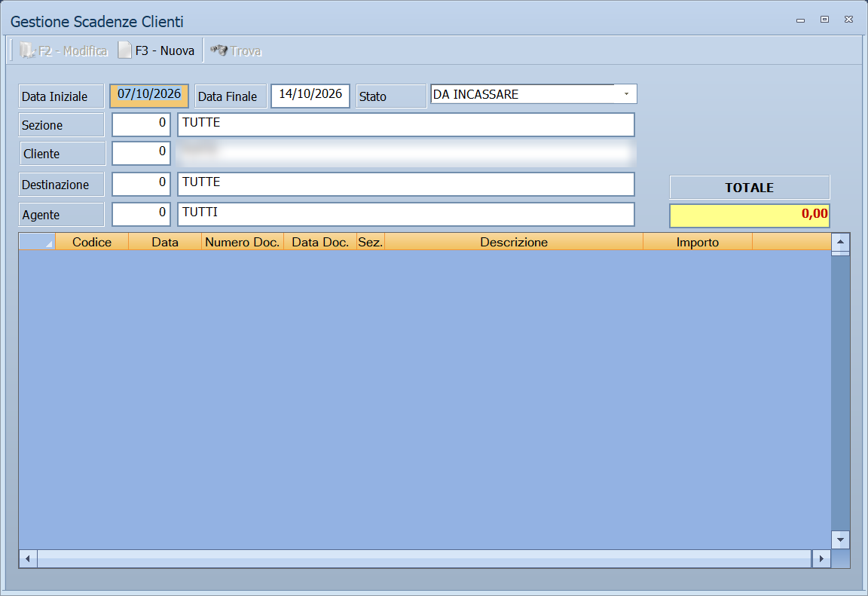Create new entry with F3 - Nuova
Viewport: 868px width, 596px height.
[x=157, y=50]
